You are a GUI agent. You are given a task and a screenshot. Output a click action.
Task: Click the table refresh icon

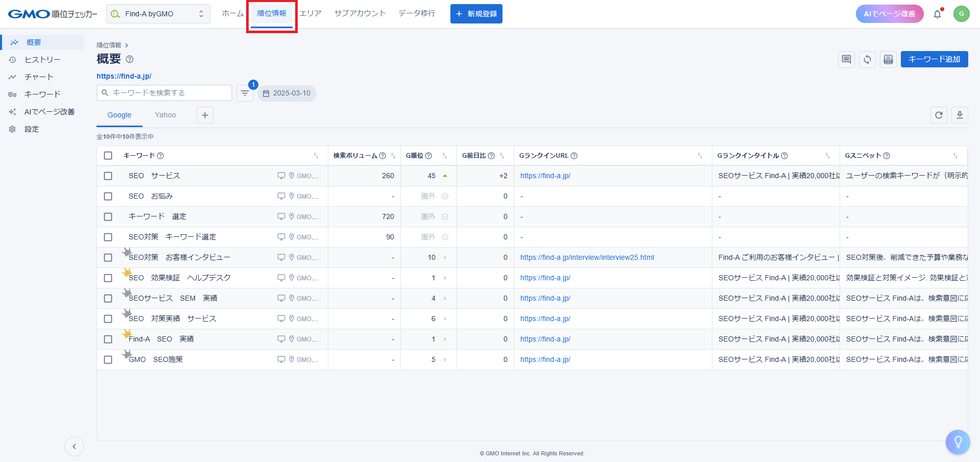point(939,115)
